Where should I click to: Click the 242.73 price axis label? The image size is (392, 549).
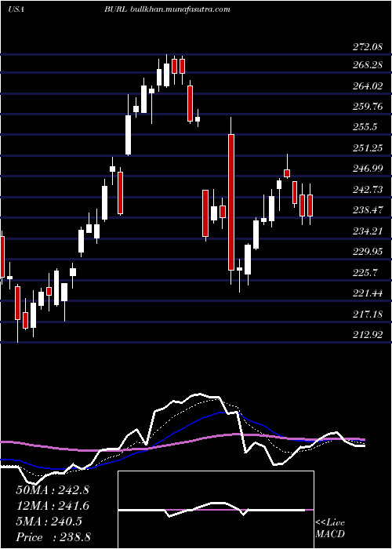click(x=367, y=189)
